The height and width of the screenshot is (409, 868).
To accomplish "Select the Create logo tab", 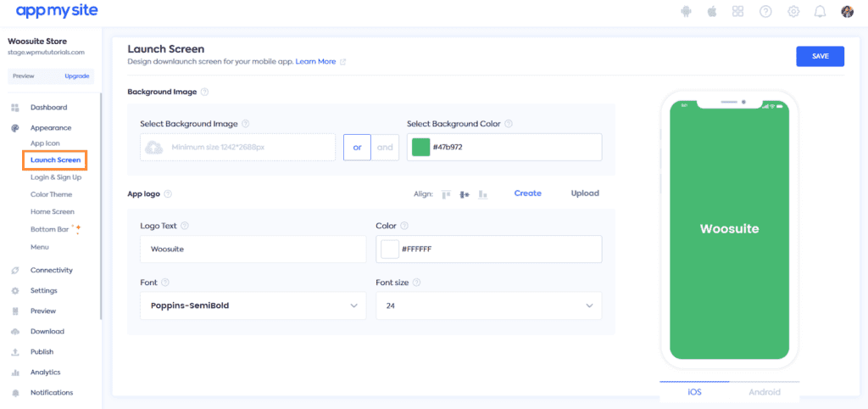I will coord(527,193).
